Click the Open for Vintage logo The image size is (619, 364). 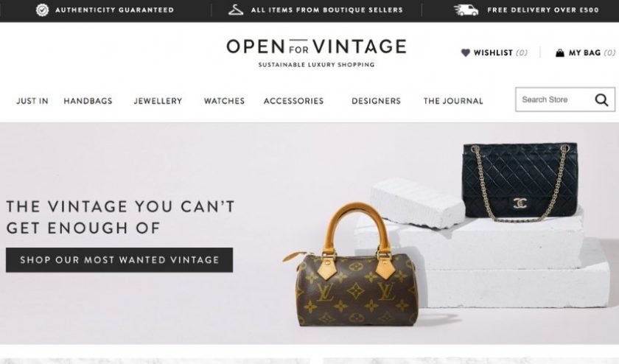316,52
